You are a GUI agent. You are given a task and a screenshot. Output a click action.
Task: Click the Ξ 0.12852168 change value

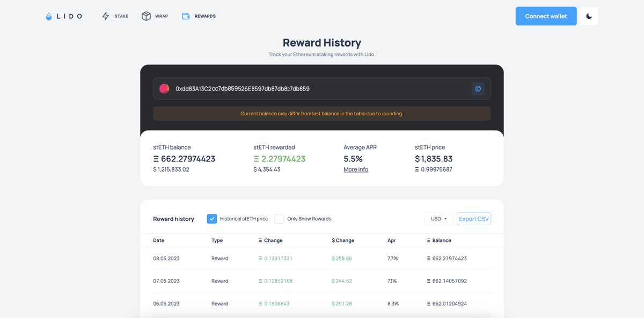pyautogui.click(x=275, y=281)
